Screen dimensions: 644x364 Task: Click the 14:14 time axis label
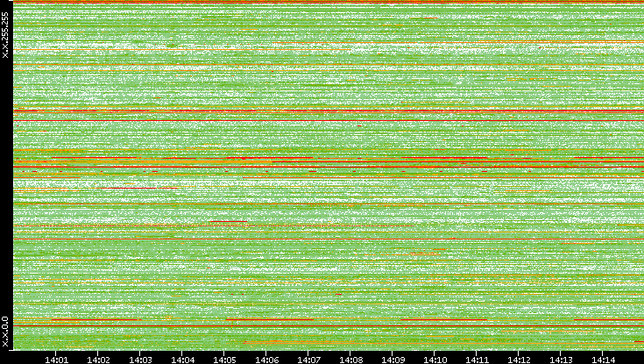pyautogui.click(x=603, y=360)
